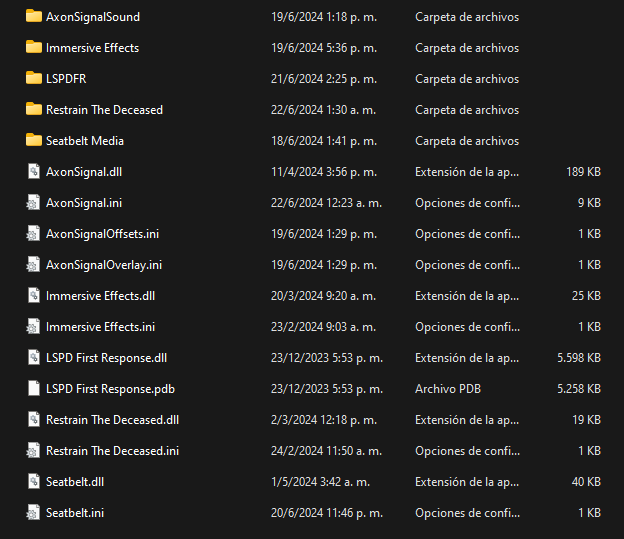This screenshot has width=624, height=539.
Task: Select the Restrain The Deceased.dll icon
Action: point(34,420)
